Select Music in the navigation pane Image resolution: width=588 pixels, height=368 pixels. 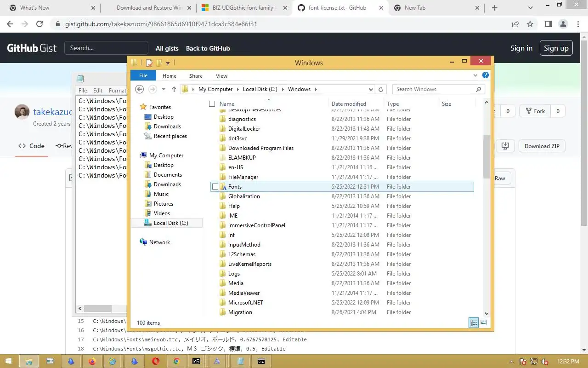[x=161, y=194]
